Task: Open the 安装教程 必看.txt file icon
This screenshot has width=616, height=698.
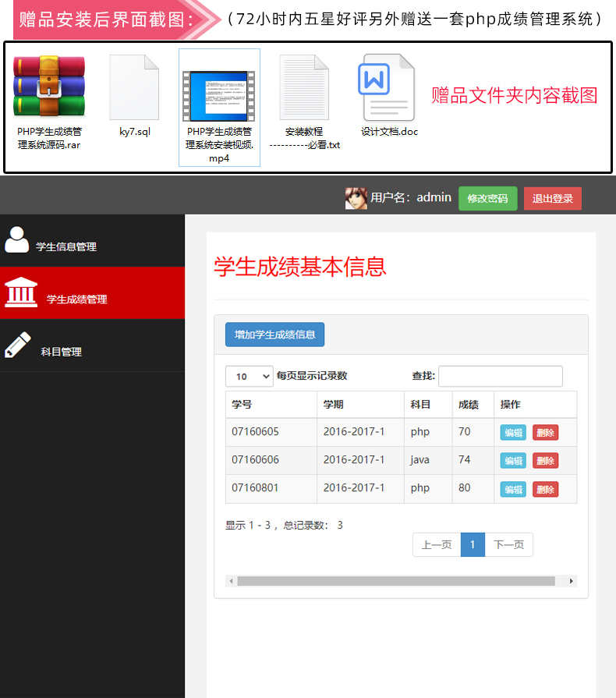Action: 304,87
